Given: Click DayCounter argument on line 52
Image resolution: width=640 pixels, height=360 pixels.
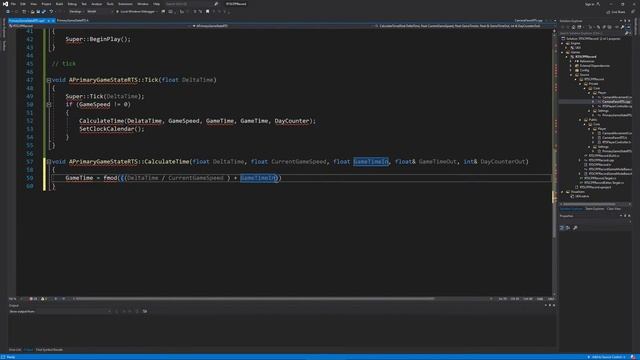Looking at the screenshot, I should click(x=292, y=121).
